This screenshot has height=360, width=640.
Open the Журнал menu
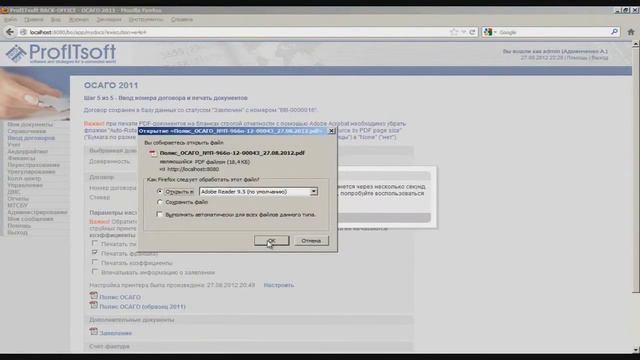click(x=78, y=20)
